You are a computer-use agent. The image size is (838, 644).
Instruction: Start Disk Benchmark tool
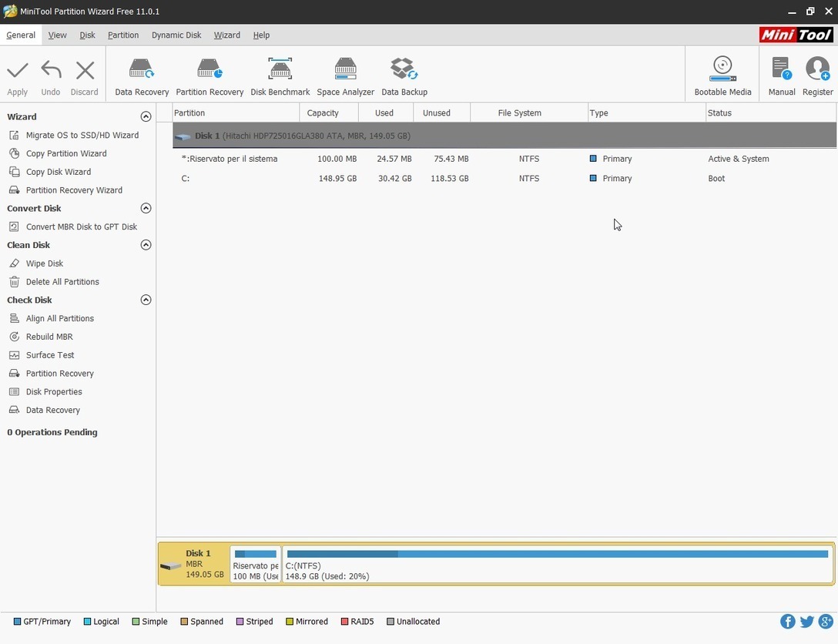pos(280,77)
